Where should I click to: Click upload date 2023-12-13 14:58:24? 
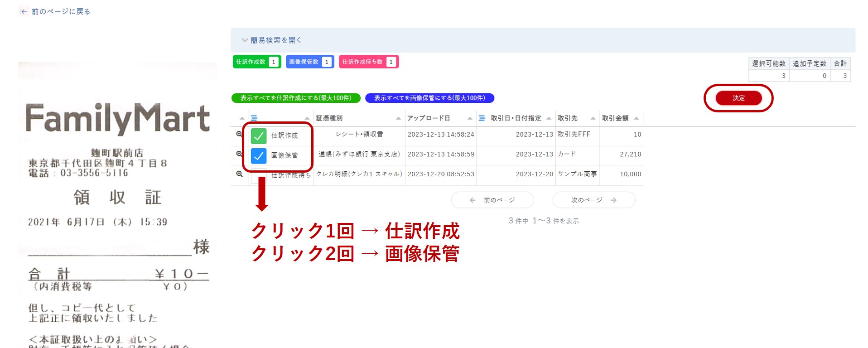point(441,134)
